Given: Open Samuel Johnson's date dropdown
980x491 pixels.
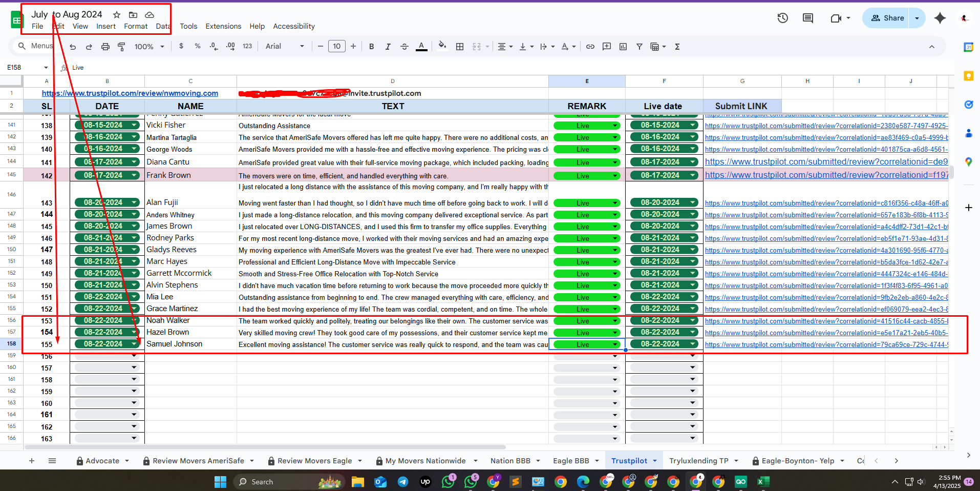Looking at the screenshot, I should (134, 344).
